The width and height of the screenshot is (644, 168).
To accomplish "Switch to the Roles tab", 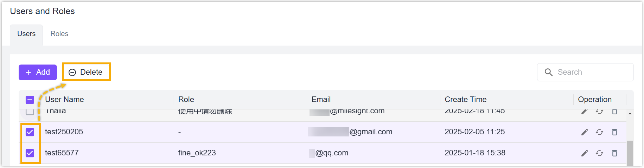I will click(59, 34).
